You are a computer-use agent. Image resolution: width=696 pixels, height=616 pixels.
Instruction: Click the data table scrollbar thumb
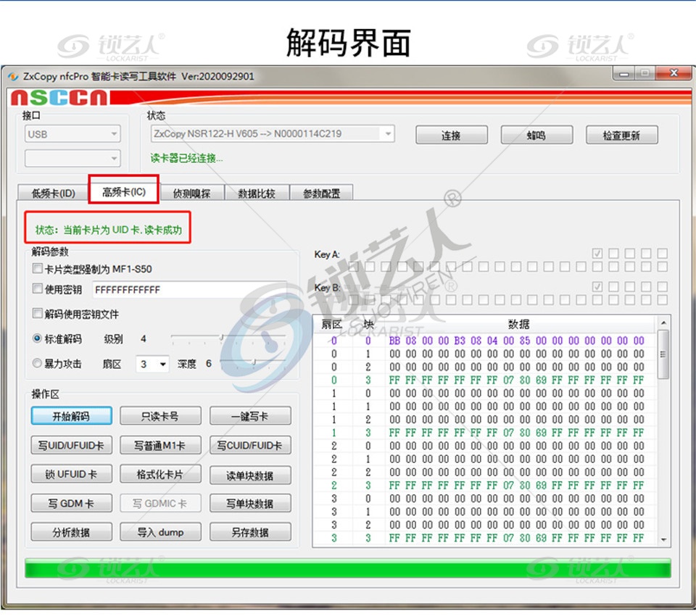663,354
